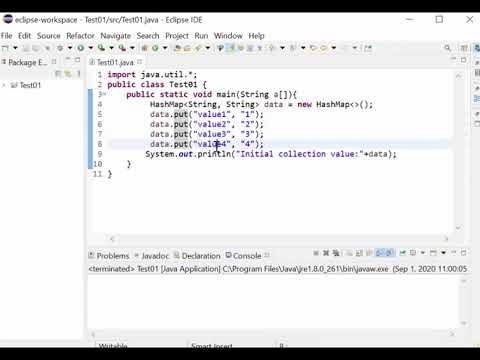
Task: Click the green Run launch icon
Action: pyautogui.click(x=81, y=48)
